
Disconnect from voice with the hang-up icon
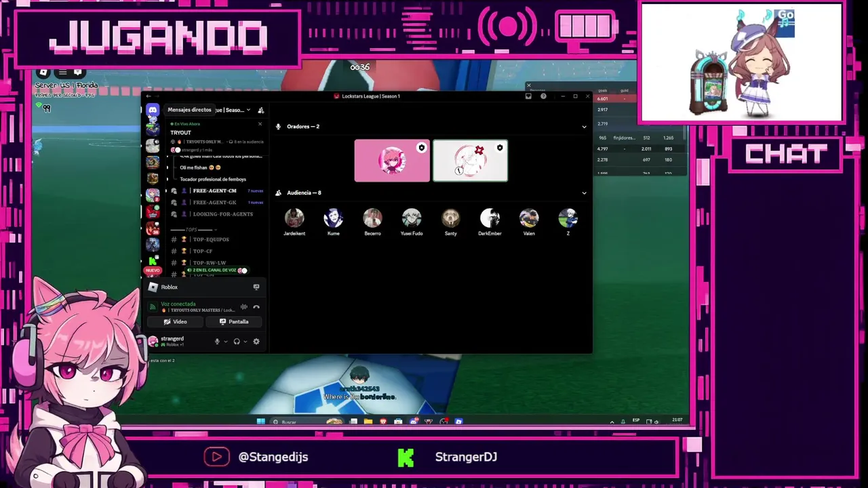256,307
